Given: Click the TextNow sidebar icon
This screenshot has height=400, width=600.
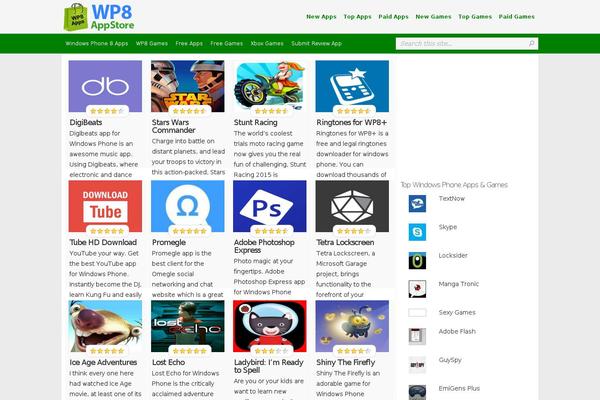Looking at the screenshot, I should point(417,204).
